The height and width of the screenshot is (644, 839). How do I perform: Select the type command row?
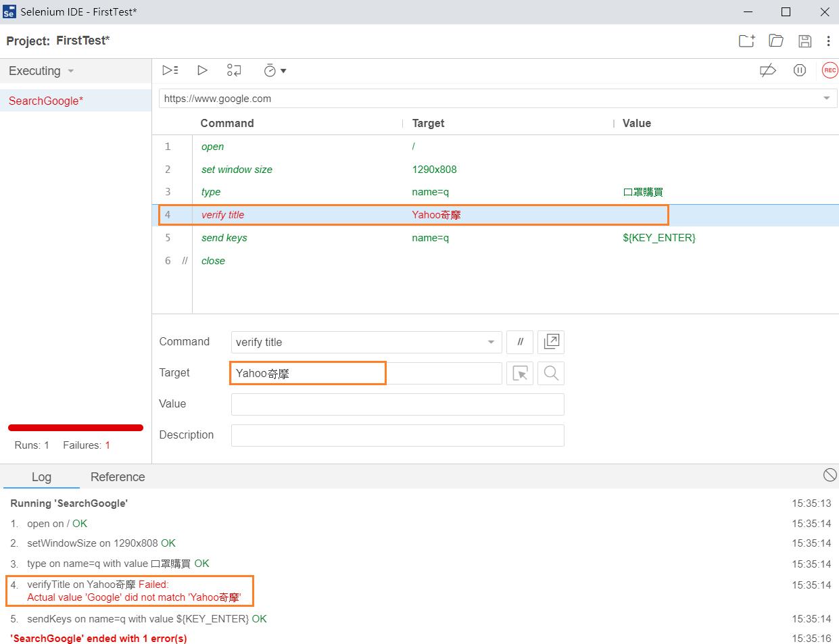click(496, 192)
